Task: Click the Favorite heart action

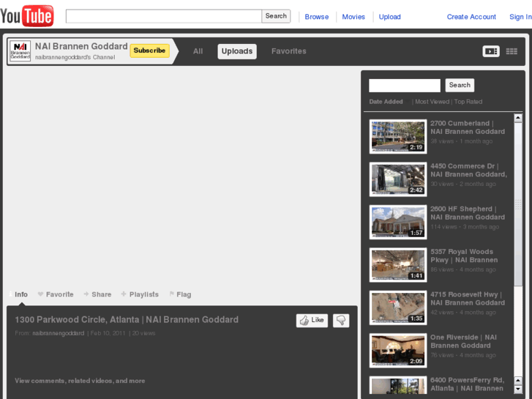Action: (x=56, y=294)
